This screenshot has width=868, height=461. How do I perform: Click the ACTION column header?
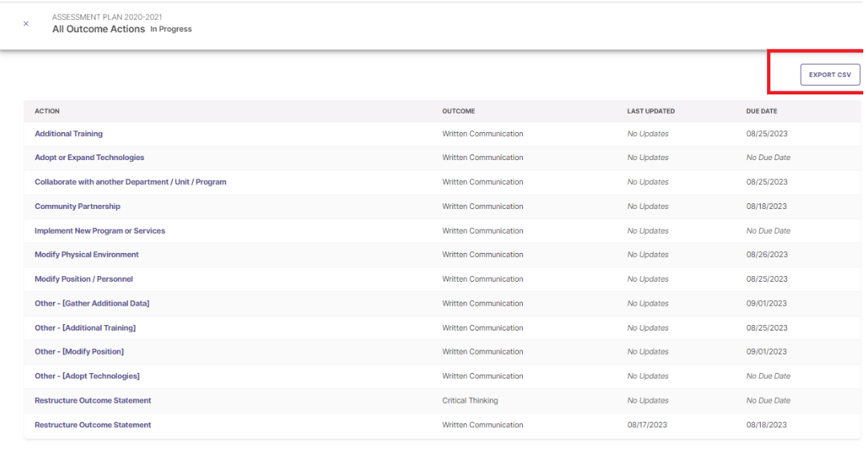coord(47,111)
